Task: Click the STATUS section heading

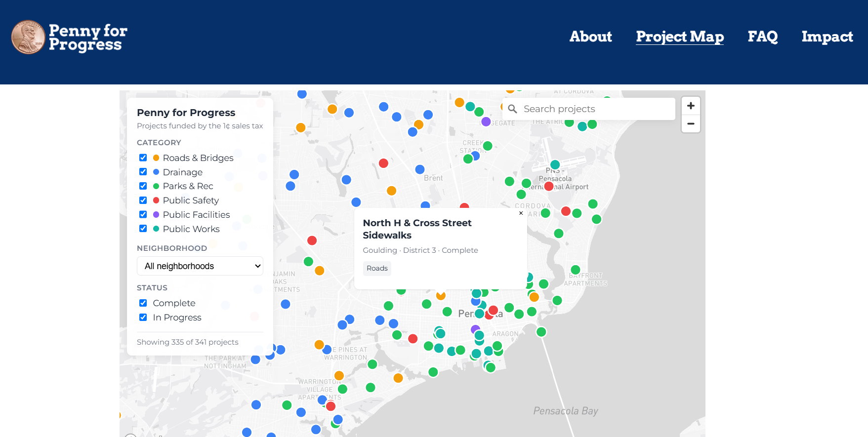Action: pos(152,288)
